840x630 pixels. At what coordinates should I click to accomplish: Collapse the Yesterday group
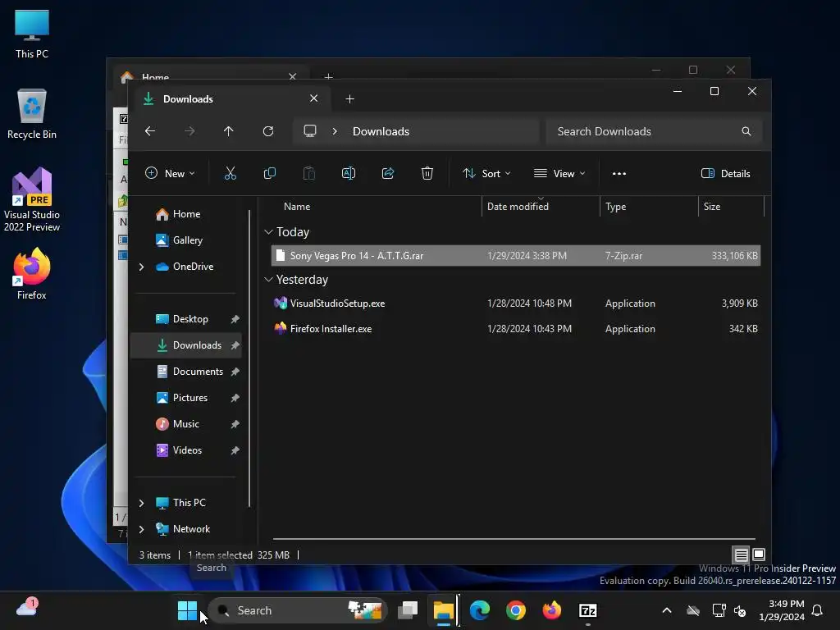[x=268, y=280]
